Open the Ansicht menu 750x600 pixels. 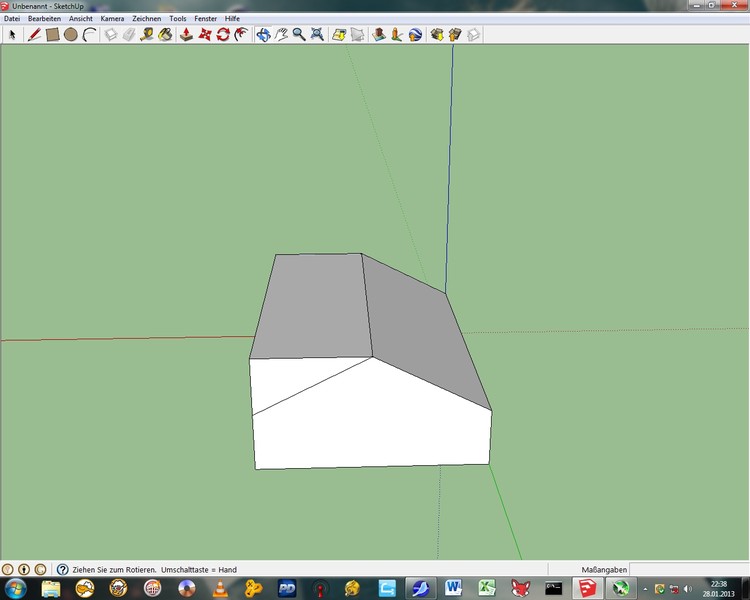tap(81, 19)
